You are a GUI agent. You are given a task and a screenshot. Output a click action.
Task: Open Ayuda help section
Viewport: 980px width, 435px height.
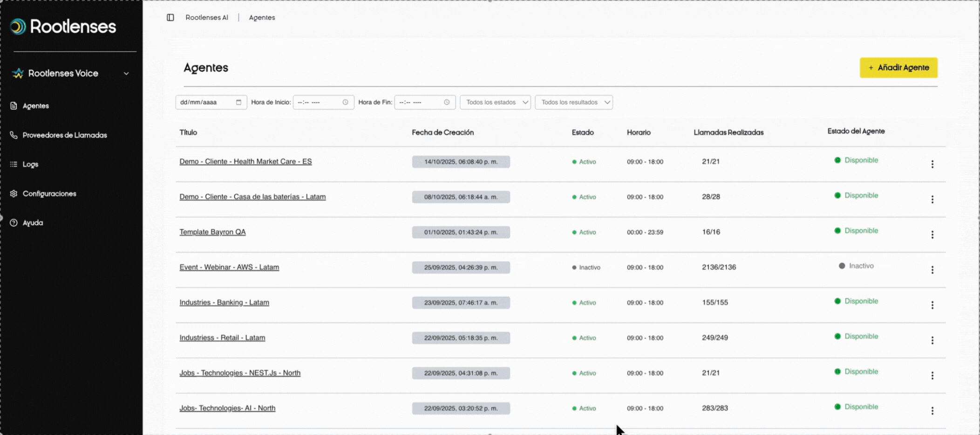33,223
